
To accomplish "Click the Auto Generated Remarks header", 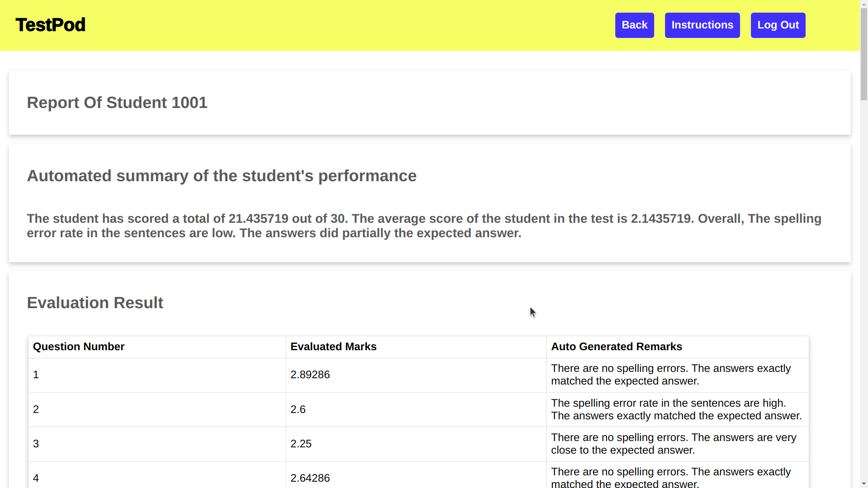I will click(x=616, y=347).
